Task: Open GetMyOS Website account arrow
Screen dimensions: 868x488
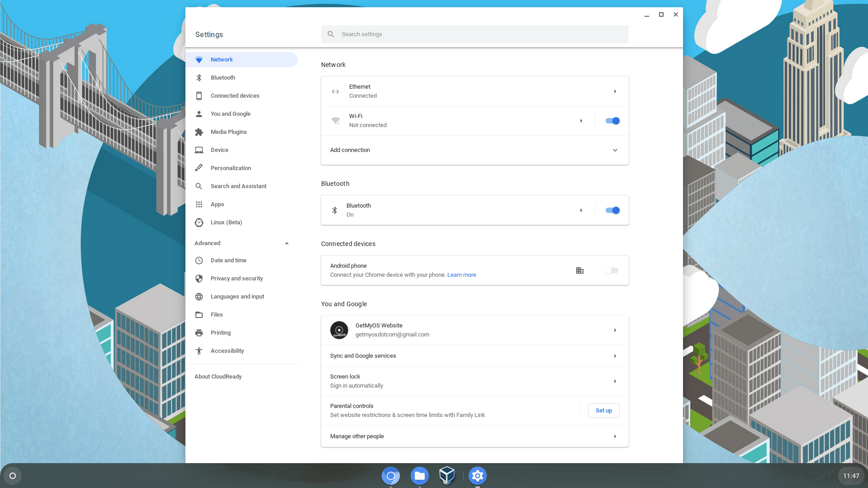Action: (615, 330)
